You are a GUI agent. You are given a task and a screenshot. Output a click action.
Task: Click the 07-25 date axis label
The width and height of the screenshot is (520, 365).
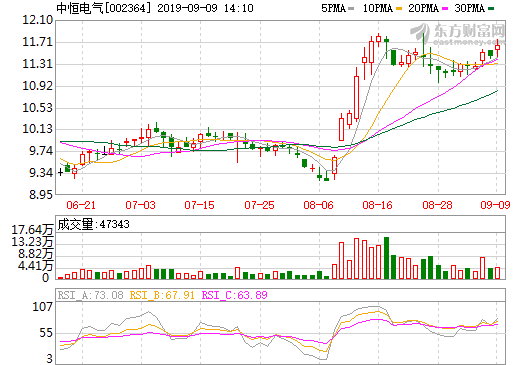pos(259,205)
